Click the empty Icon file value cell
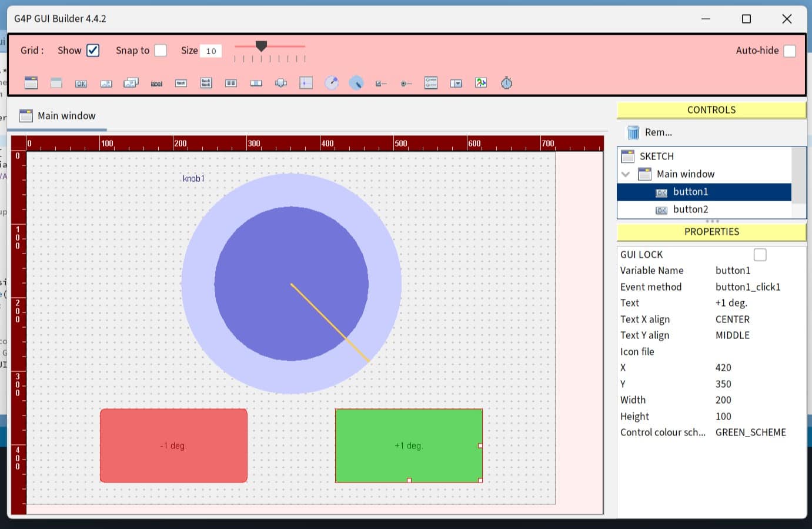The width and height of the screenshot is (812, 529). pyautogui.click(x=758, y=352)
